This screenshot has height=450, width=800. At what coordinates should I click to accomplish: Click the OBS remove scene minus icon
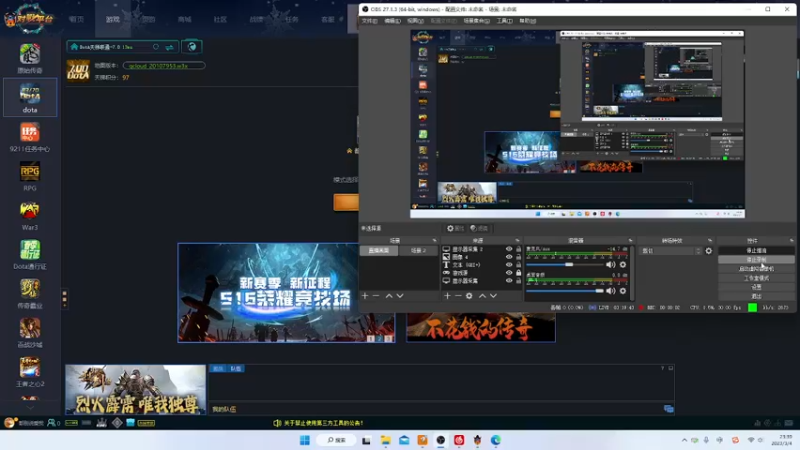tap(376, 295)
